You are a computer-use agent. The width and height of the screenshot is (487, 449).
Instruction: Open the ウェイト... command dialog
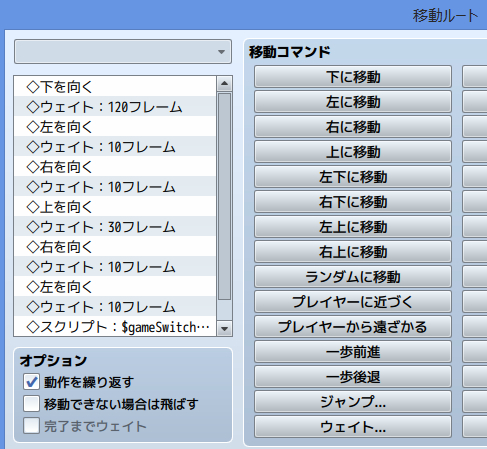[353, 427]
